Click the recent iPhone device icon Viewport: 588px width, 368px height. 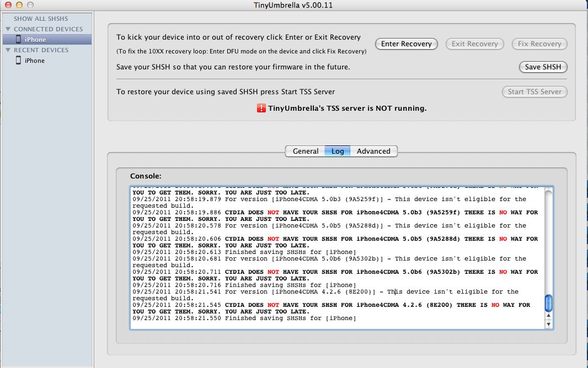point(18,60)
